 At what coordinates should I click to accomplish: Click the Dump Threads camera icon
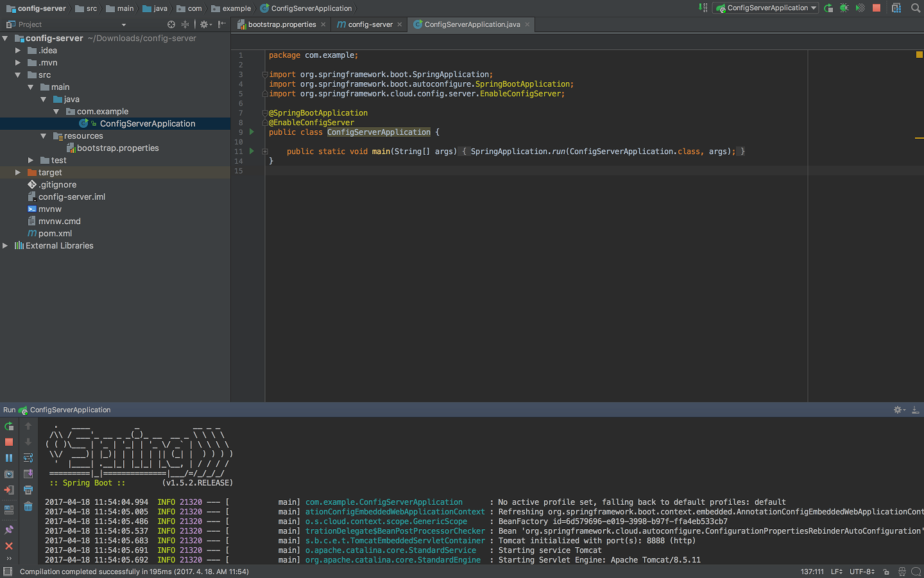coord(9,474)
